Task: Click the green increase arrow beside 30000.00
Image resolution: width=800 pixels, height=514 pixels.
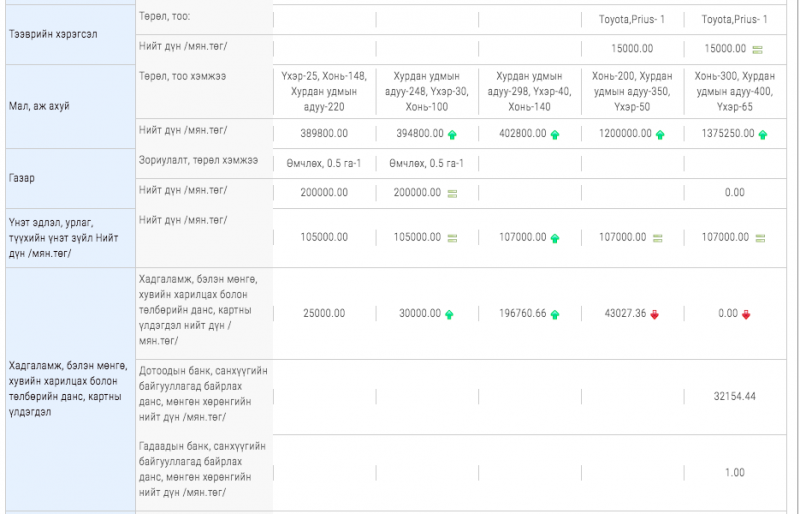Action: pos(449,314)
